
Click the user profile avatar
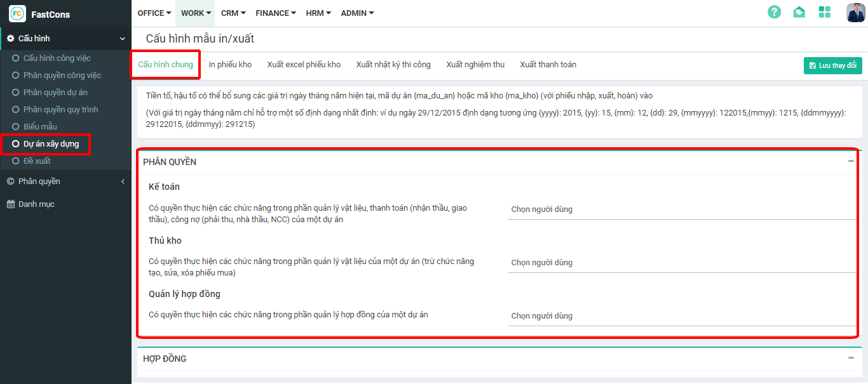pos(855,13)
